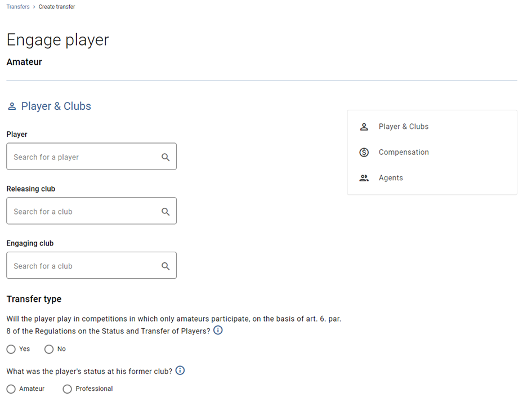Click the dollar Compensation icon in side panel
Image resolution: width=532 pixels, height=406 pixels.
[364, 153]
